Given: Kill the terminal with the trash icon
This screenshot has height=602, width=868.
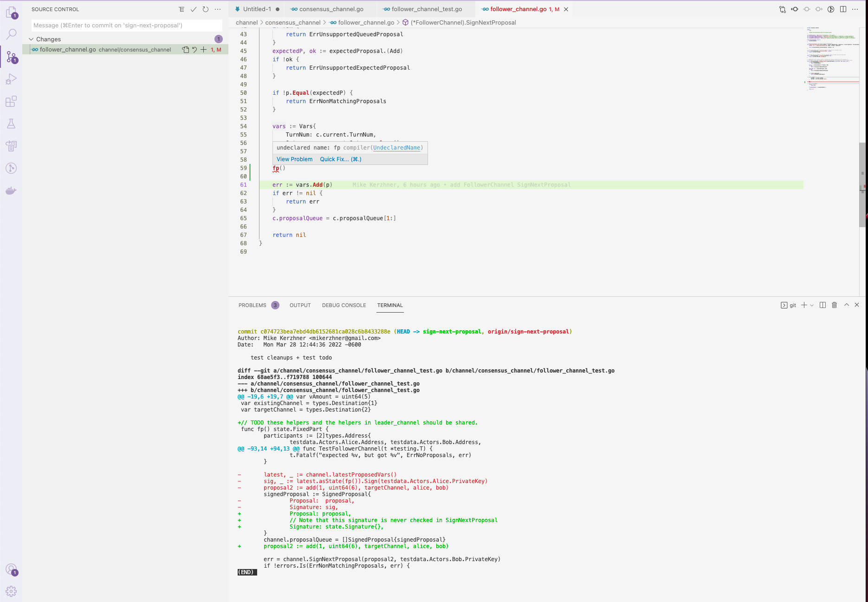Looking at the screenshot, I should click(x=834, y=305).
